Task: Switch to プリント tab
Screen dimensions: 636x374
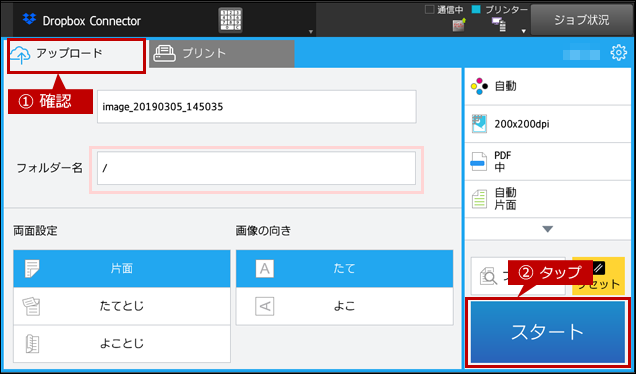Action: tap(221, 54)
